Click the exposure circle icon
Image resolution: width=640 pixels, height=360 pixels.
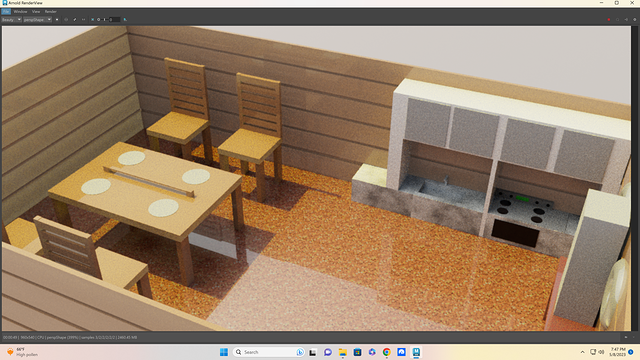(98, 19)
